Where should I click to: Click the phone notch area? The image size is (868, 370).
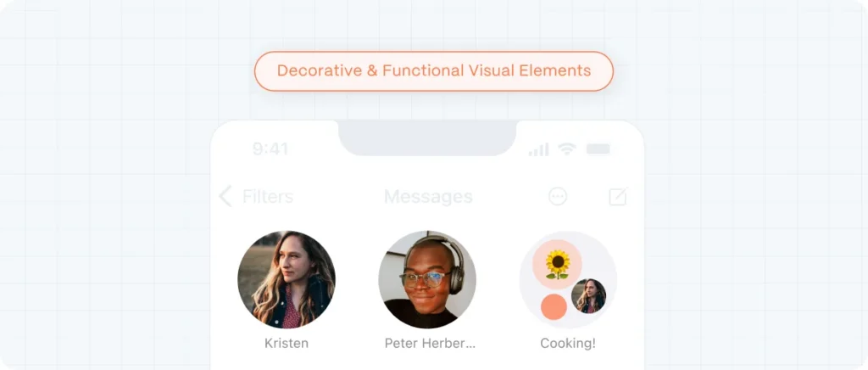pyautogui.click(x=427, y=137)
